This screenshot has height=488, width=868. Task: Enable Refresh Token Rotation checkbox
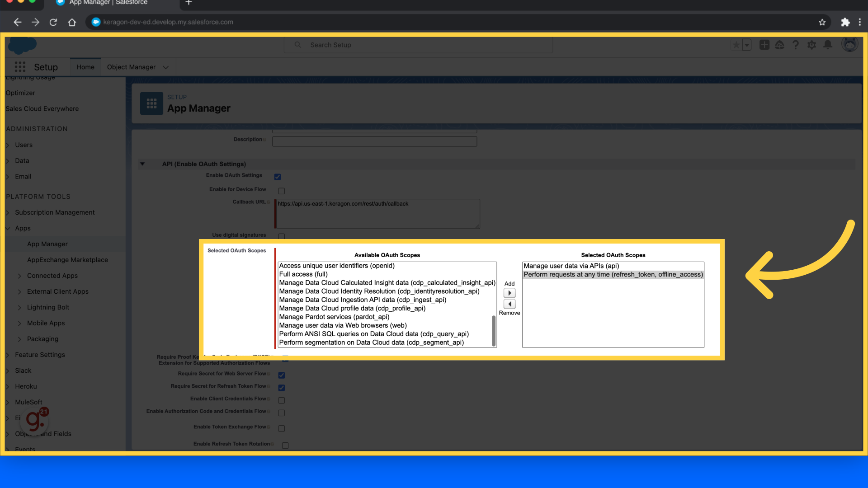tap(285, 446)
